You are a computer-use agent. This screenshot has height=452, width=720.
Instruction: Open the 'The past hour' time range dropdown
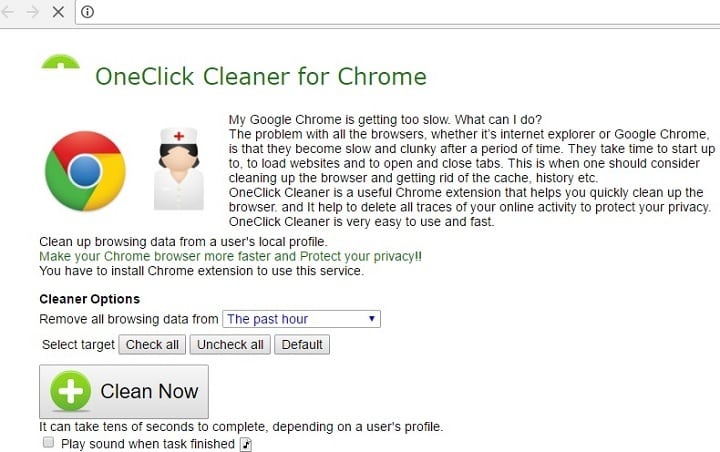301,319
